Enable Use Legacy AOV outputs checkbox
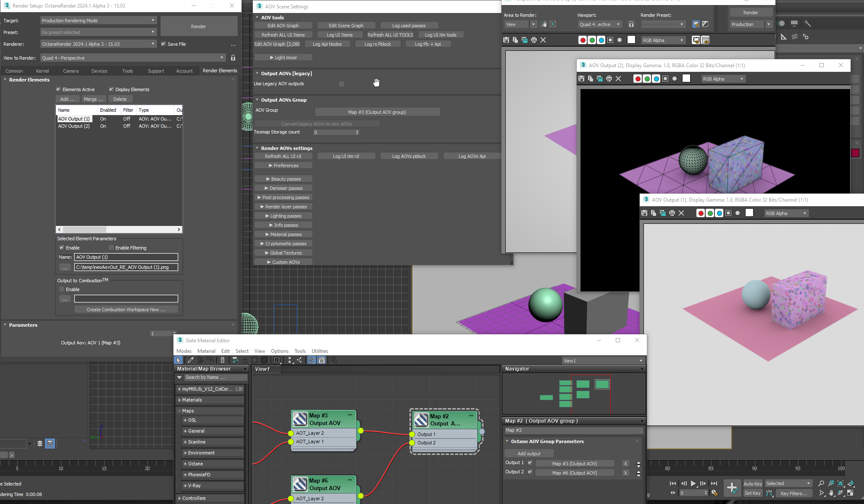Viewport: 864px width, 504px height. [341, 84]
